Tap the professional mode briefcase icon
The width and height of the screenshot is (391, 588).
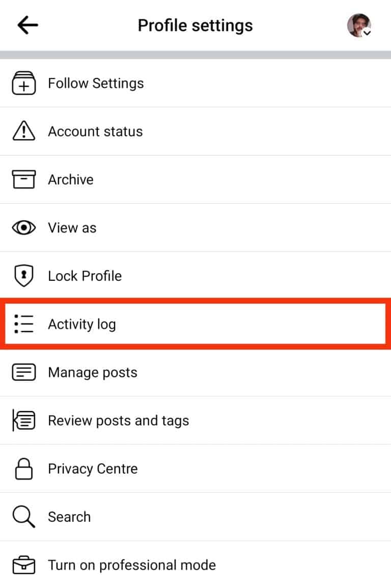tap(23, 565)
